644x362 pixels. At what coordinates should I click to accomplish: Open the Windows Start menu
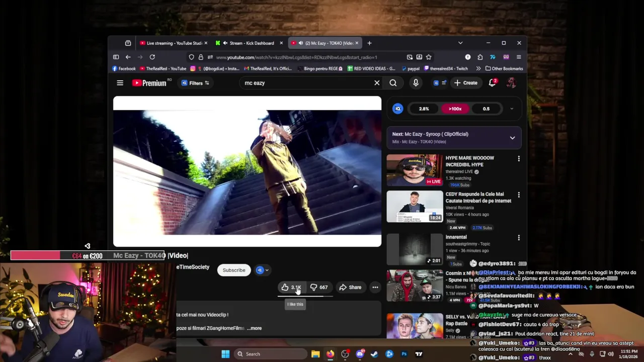click(225, 354)
